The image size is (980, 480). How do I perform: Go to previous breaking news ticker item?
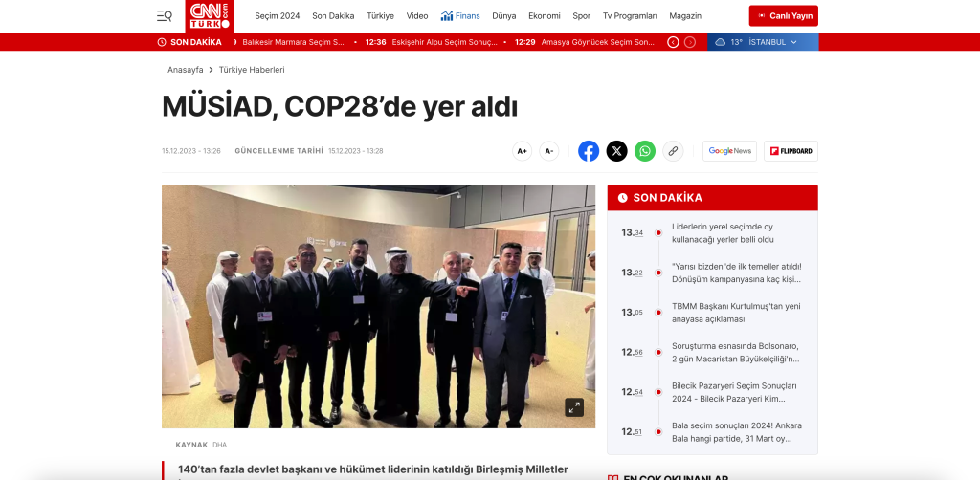coord(673,42)
